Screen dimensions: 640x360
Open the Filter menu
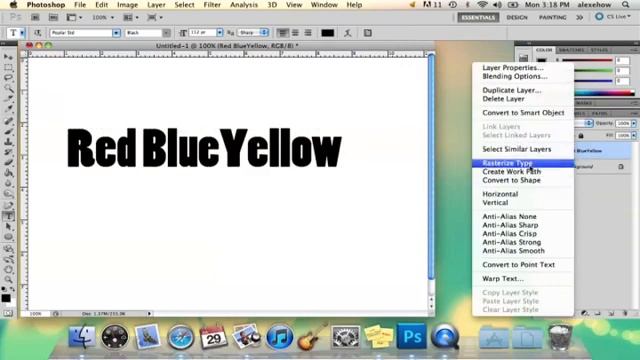[212, 5]
